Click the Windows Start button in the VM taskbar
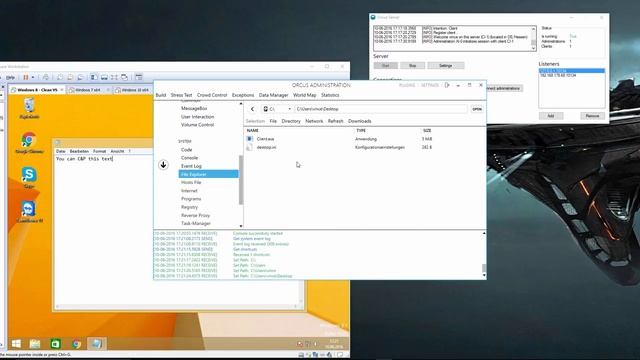This screenshot has width=640, height=360. (16, 344)
